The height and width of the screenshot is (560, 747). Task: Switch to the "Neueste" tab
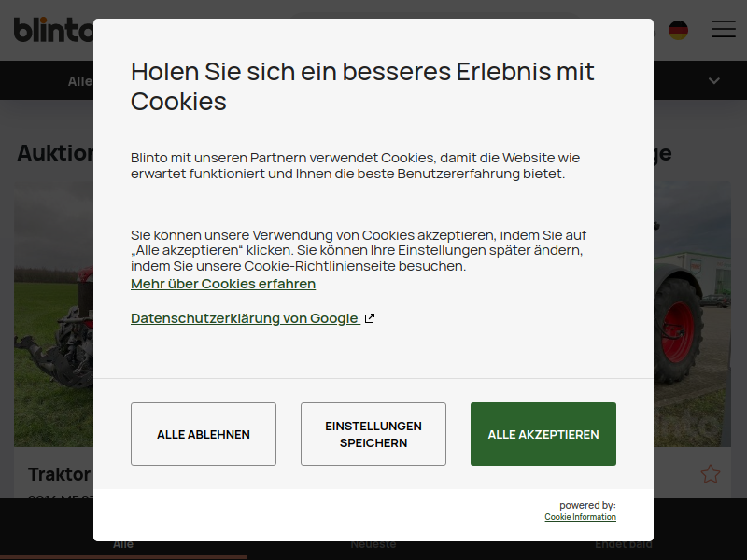[x=373, y=544]
